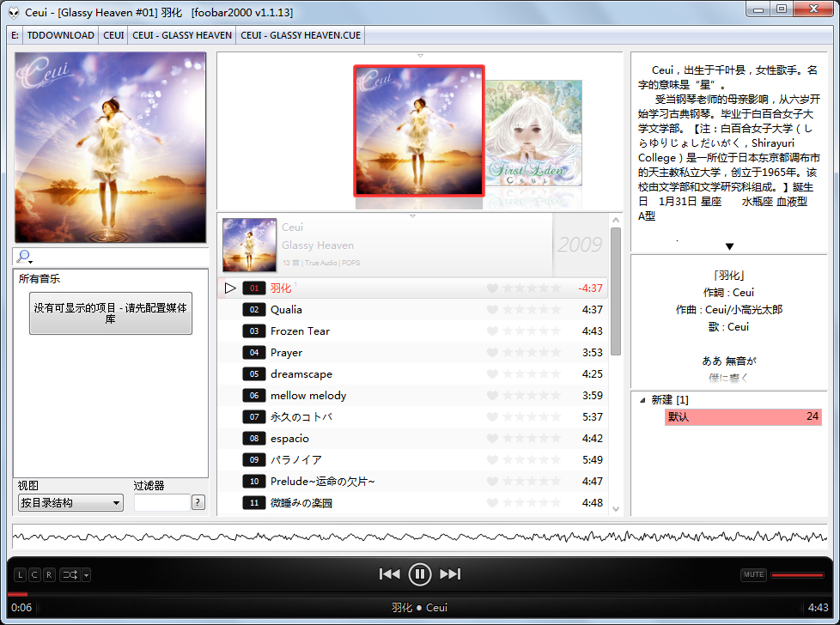The image size is (840, 625).
Task: Click the playlist vertical scrollbar thumb
Action: pos(616,291)
